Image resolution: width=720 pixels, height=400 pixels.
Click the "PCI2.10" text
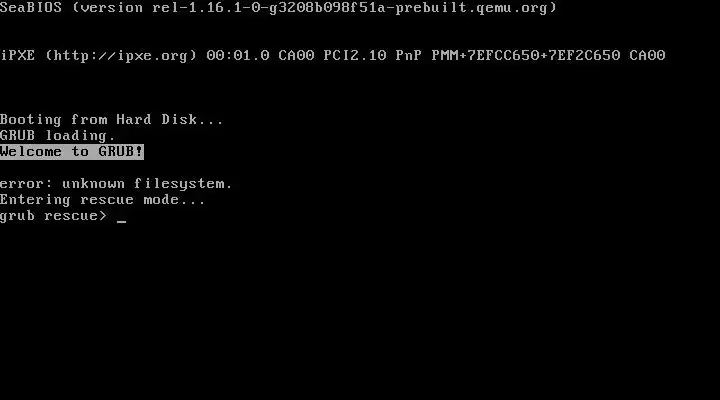355,56
